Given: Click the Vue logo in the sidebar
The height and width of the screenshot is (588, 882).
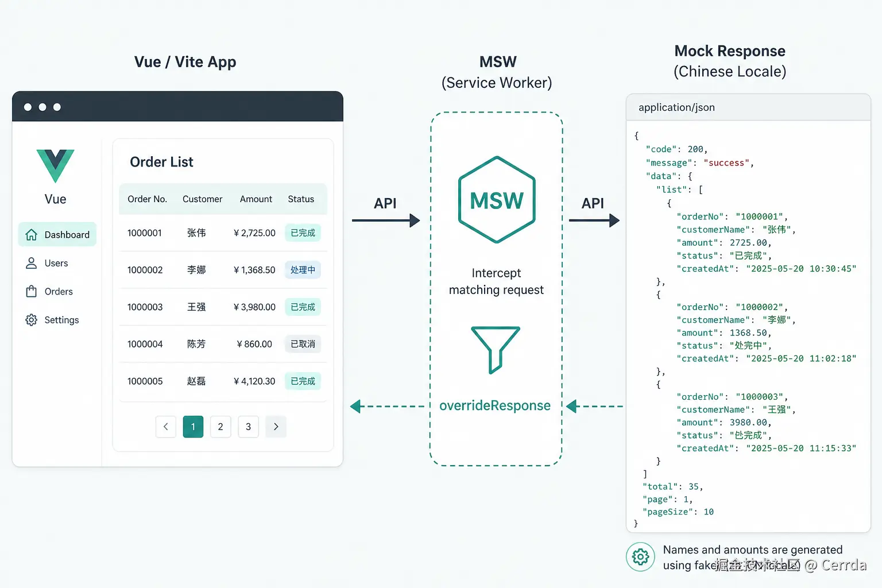Looking at the screenshot, I should pos(55,166).
